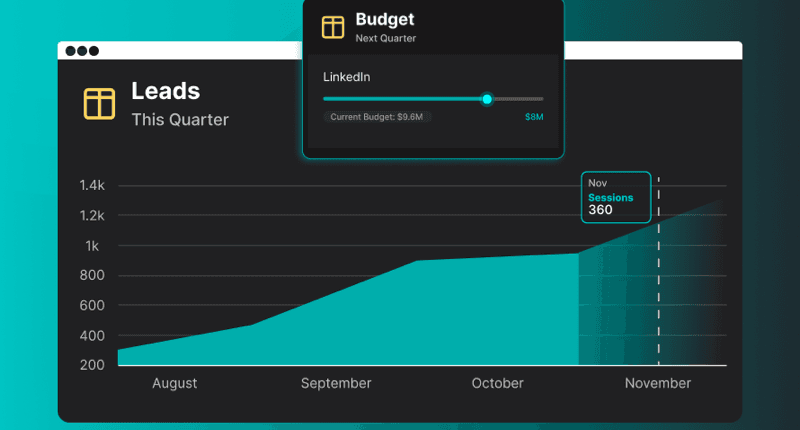Click the Leads table icon
Image resolution: width=800 pixels, height=430 pixels.
(x=99, y=103)
